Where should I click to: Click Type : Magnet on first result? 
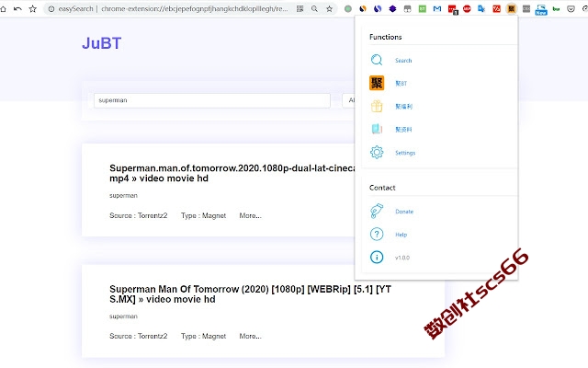[x=203, y=215]
